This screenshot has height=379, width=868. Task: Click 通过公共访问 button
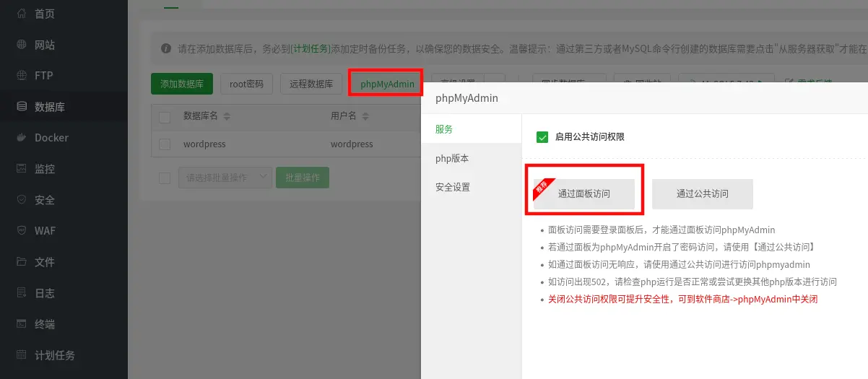(703, 193)
